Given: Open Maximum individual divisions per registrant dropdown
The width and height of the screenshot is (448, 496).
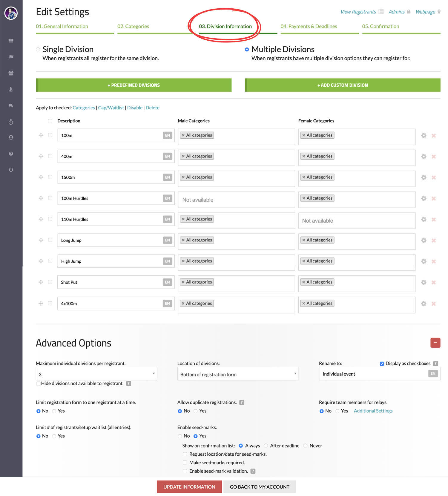Looking at the screenshot, I should point(96,374).
